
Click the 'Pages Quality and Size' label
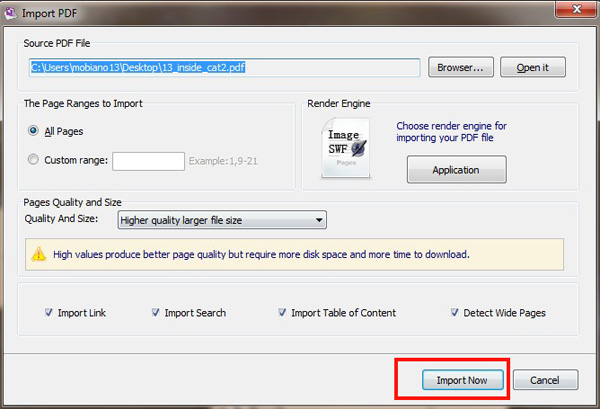click(x=72, y=202)
